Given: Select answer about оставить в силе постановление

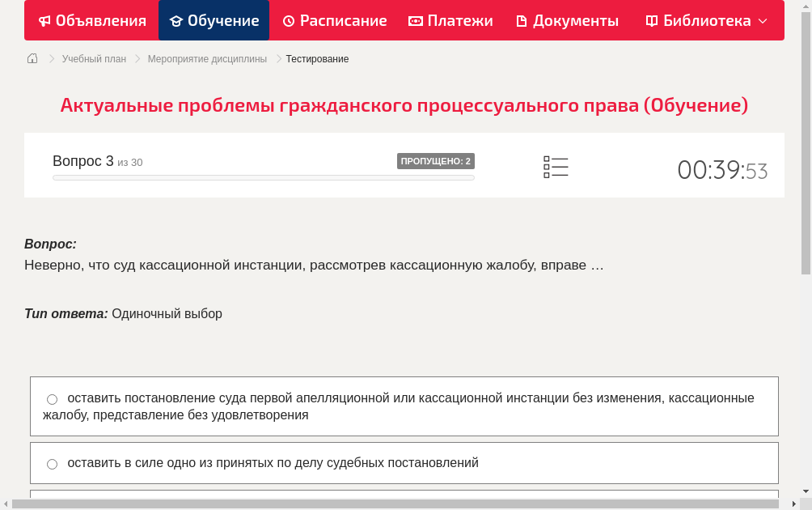Looking at the screenshot, I should tap(52, 463).
